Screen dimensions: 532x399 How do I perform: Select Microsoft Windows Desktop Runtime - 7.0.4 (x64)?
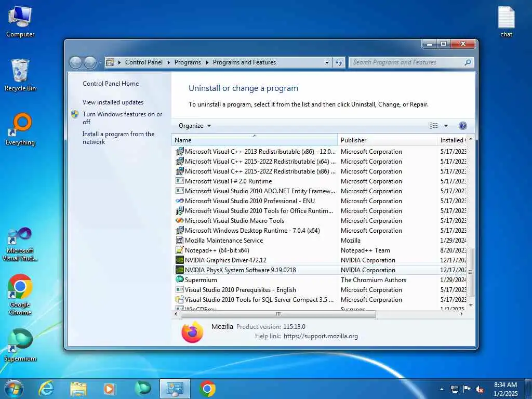tap(320, 230)
